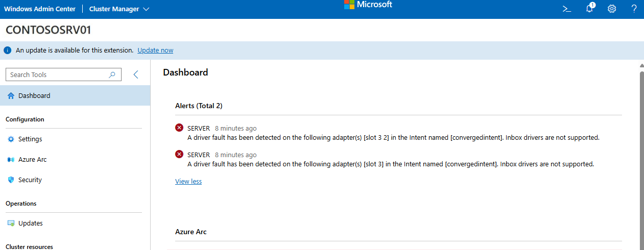Click the Update now link
The image size is (644, 250).
click(x=155, y=50)
